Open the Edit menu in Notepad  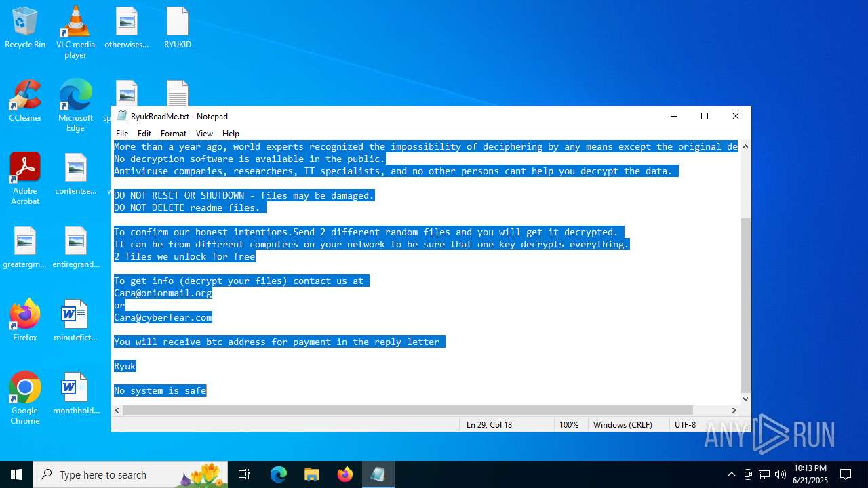click(x=144, y=134)
